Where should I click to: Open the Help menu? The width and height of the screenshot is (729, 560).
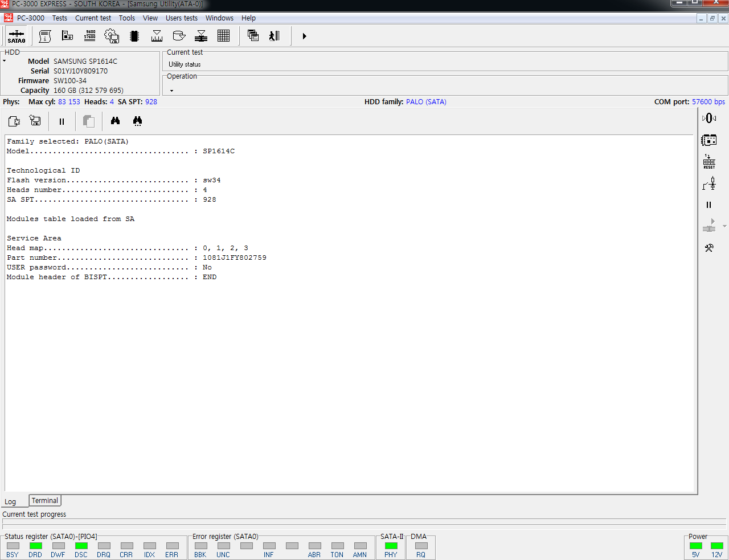248,18
